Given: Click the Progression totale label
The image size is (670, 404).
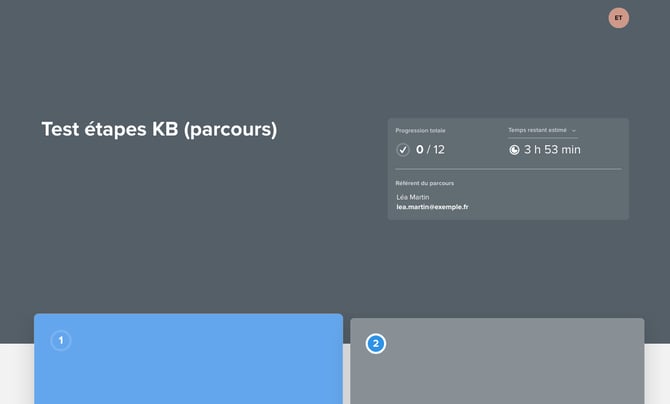Looking at the screenshot, I should [x=420, y=130].
